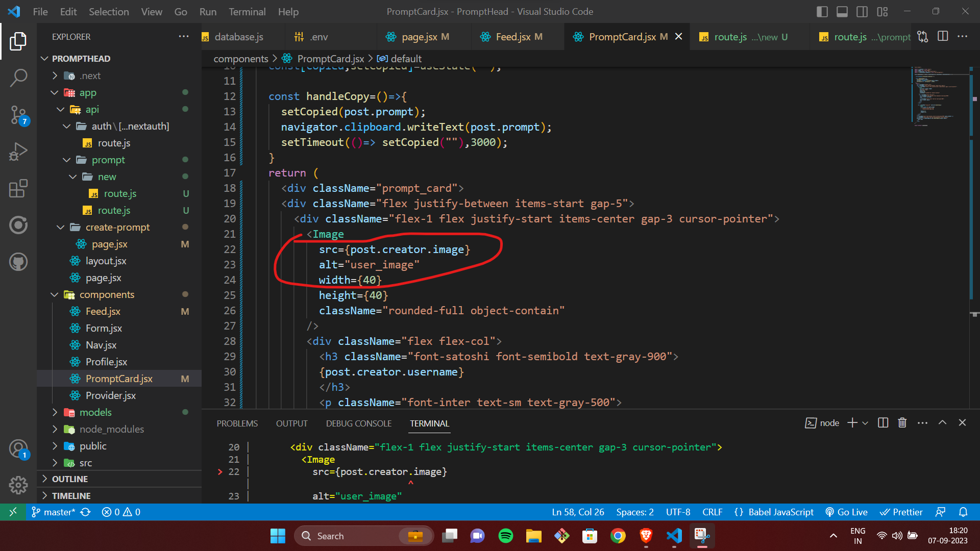Click the master* branch indicator

58,512
